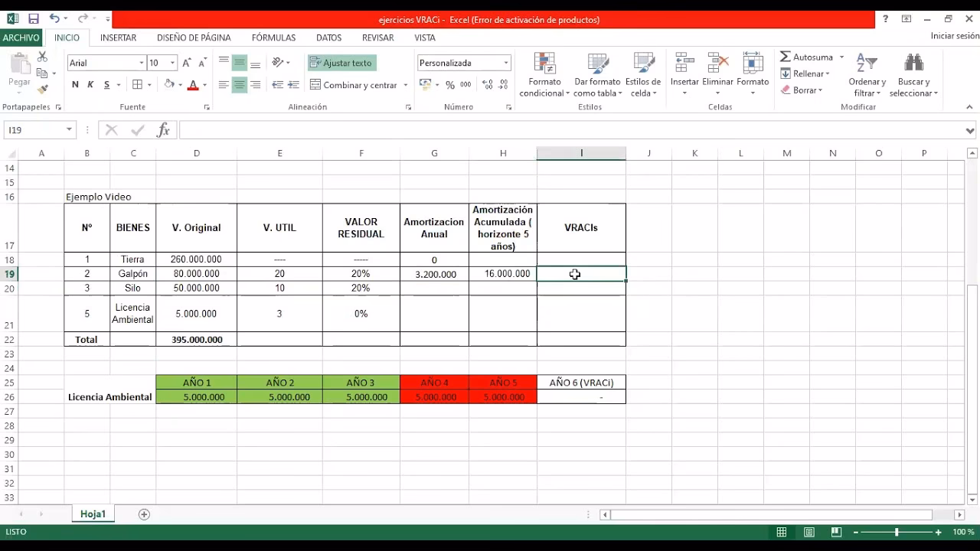Click the Save icon in quick access toolbar
The width and height of the screenshot is (980, 551).
tap(33, 19)
